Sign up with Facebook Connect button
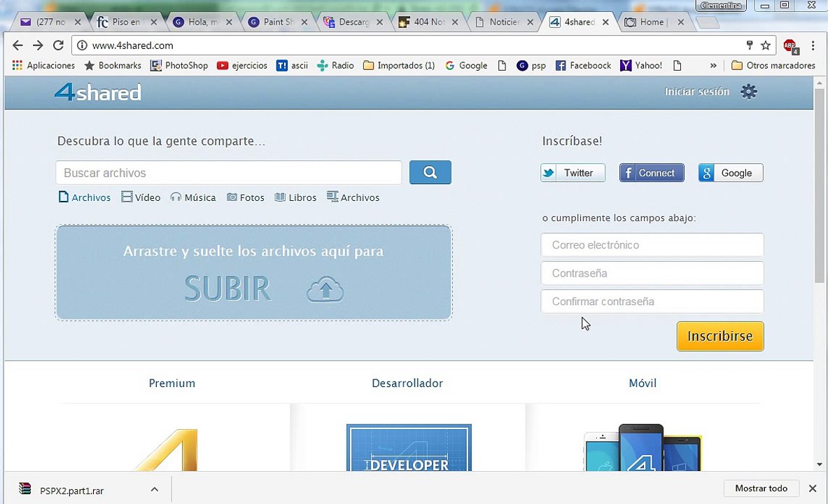Viewport: 828px width, 504px height. pos(652,173)
